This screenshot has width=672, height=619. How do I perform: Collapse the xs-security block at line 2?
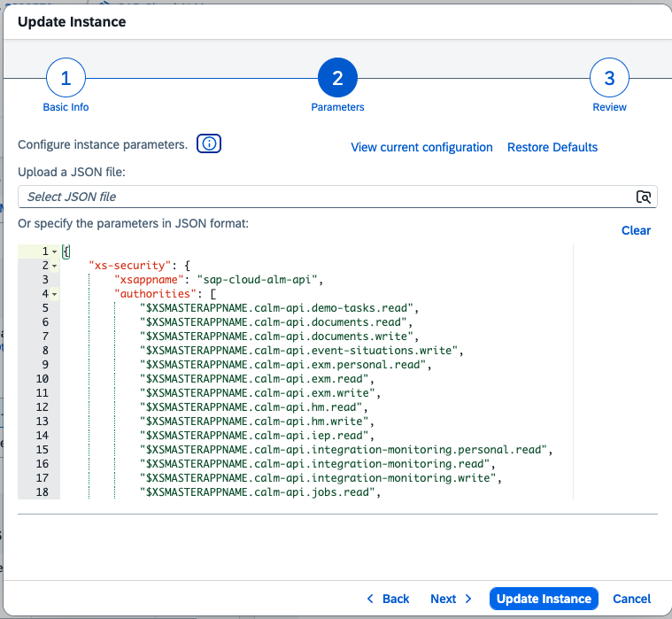[54, 266]
